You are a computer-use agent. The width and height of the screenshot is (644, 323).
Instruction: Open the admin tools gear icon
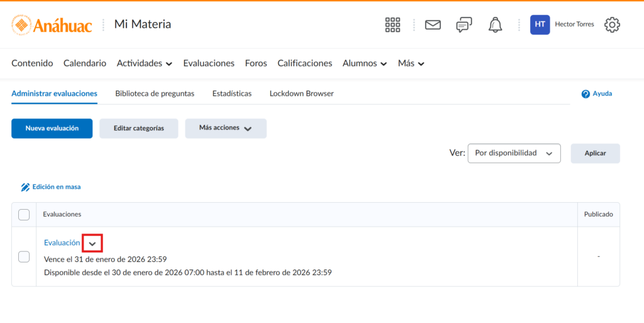(612, 25)
